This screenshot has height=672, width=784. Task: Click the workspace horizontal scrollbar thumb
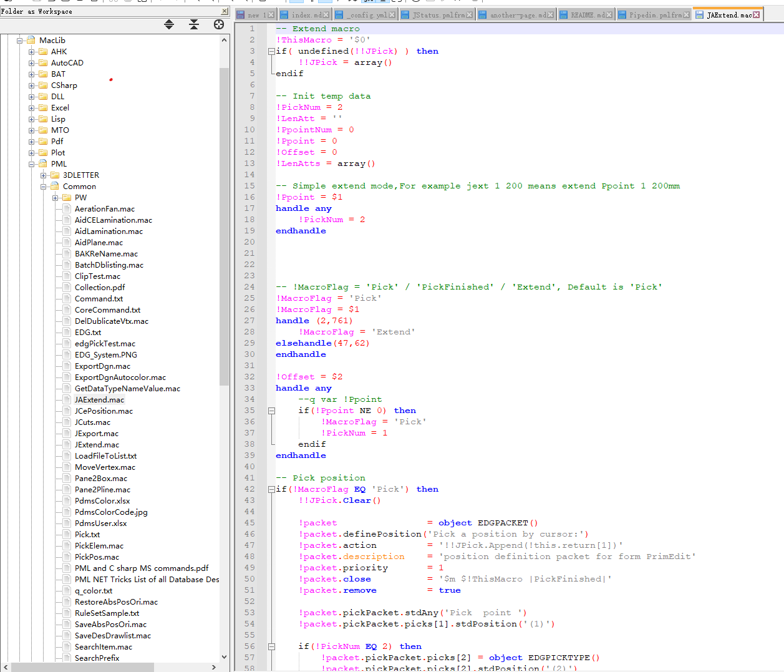(82, 667)
